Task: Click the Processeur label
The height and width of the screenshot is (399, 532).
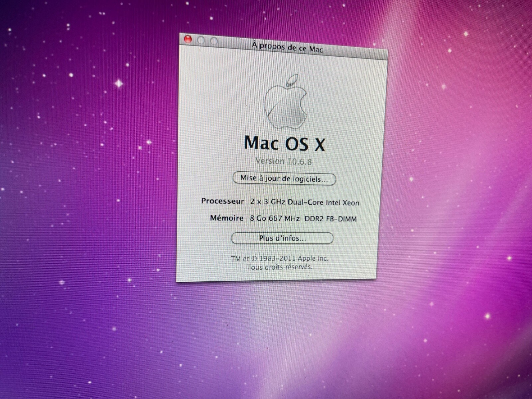Action: (223, 201)
